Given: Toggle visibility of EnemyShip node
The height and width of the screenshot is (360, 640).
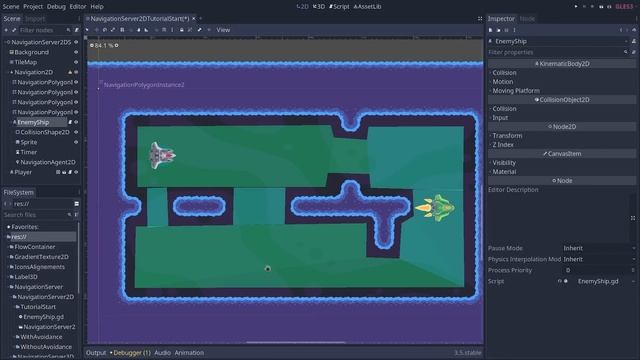Looking at the screenshot, I should click(76, 122).
